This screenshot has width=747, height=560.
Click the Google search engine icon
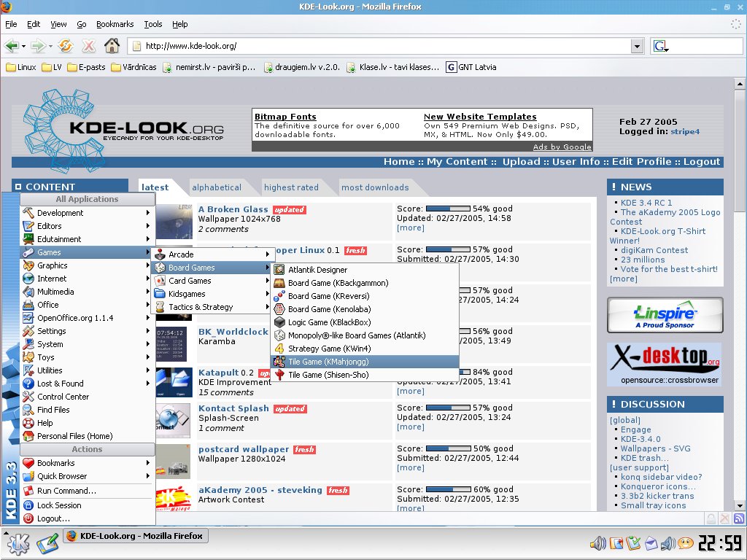point(660,46)
